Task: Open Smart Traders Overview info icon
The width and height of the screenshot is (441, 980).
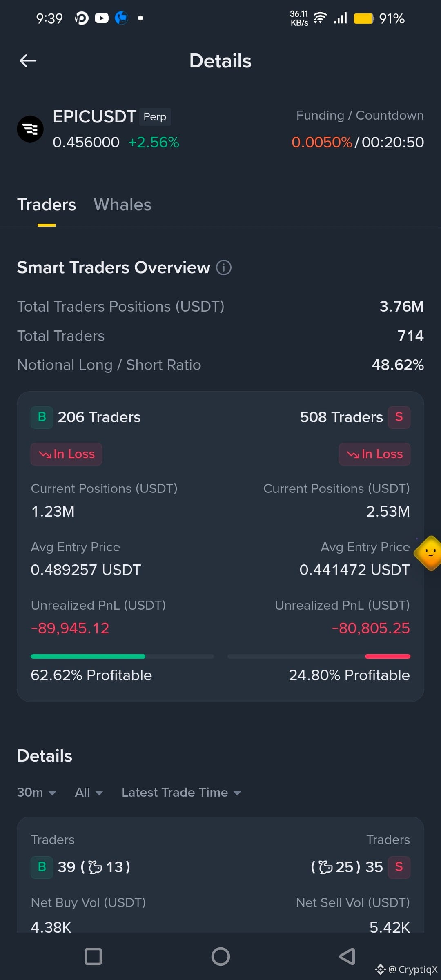Action: click(224, 268)
